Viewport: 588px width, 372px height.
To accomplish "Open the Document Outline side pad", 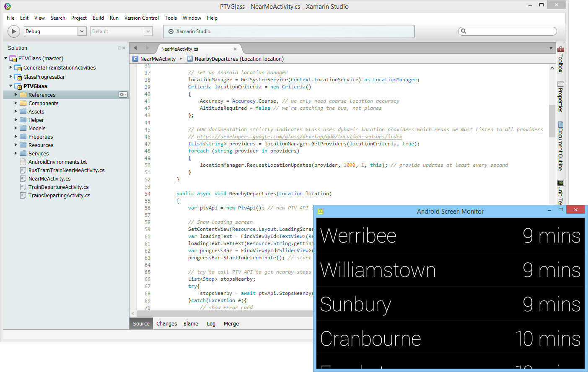I will coord(560,146).
